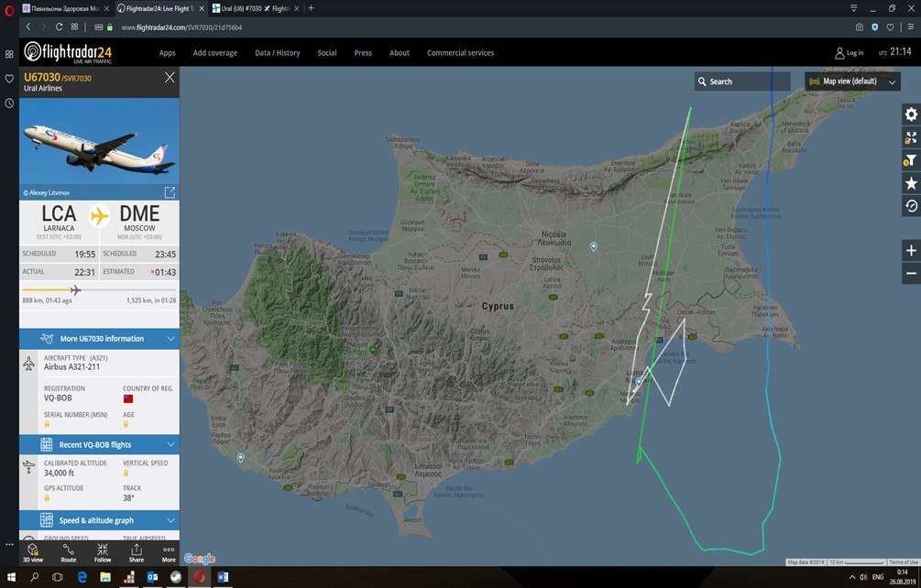Image resolution: width=921 pixels, height=588 pixels.
Task: Open Map view (default) dropdown
Action: coord(852,82)
